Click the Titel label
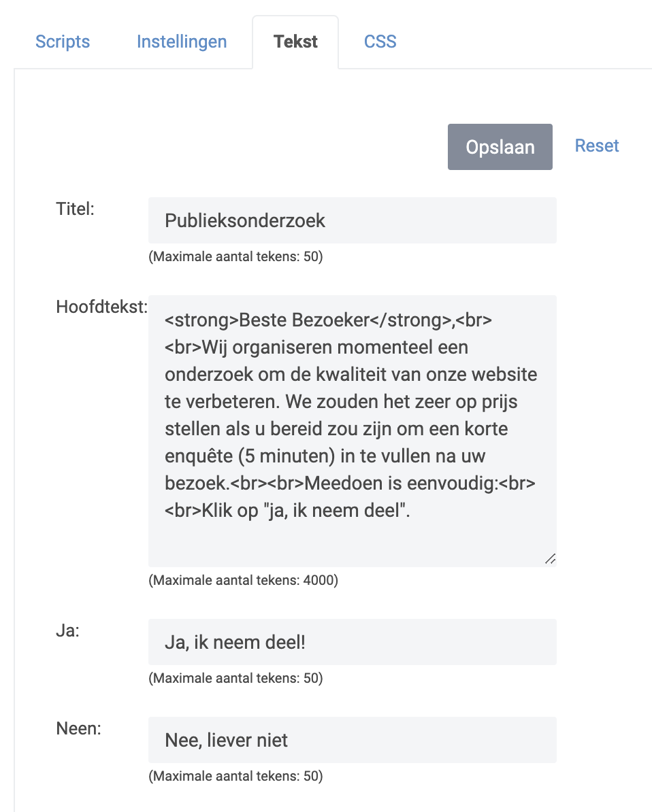This screenshot has height=812, width=652. click(75, 209)
